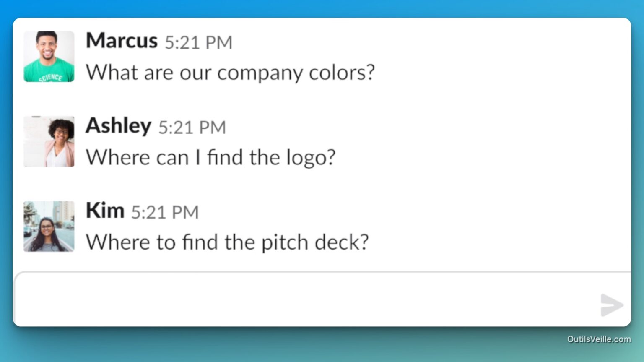The height and width of the screenshot is (362, 644).
Task: Select the "What are our company colors?" message
Action: pyautogui.click(x=230, y=73)
